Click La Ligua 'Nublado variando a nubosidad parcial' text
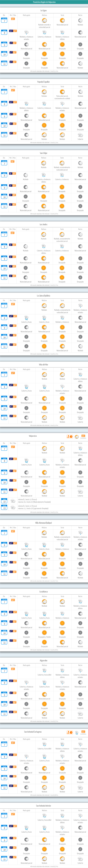 pyautogui.click(x=44, y=26)
